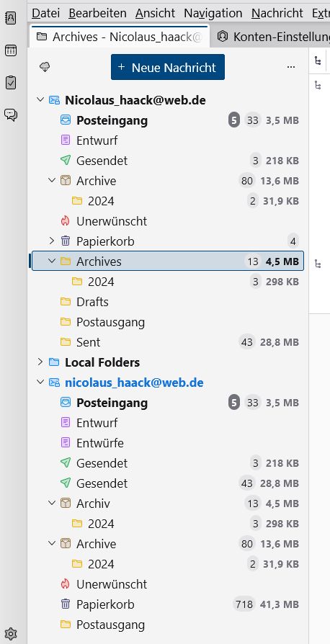Collapse the lowercase nicolaus_haack@web.de account

pyautogui.click(x=40, y=382)
